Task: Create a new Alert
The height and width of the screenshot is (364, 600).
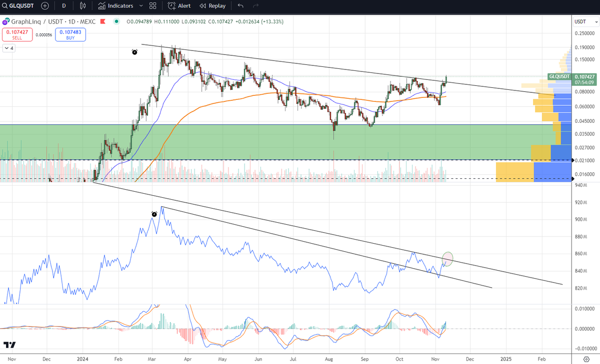Action: click(x=179, y=6)
